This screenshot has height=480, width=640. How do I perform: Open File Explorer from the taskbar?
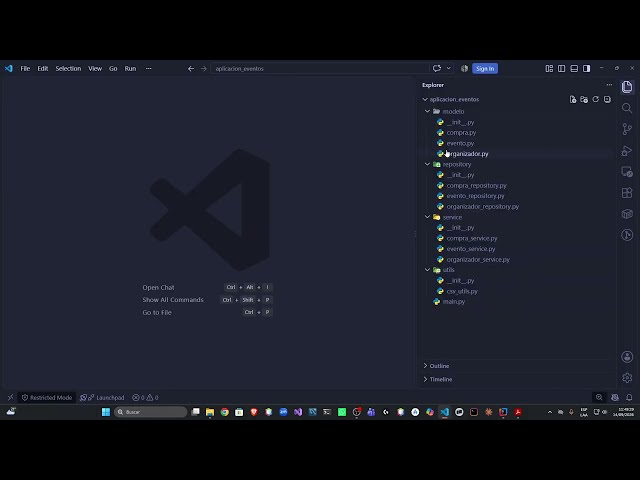click(210, 412)
